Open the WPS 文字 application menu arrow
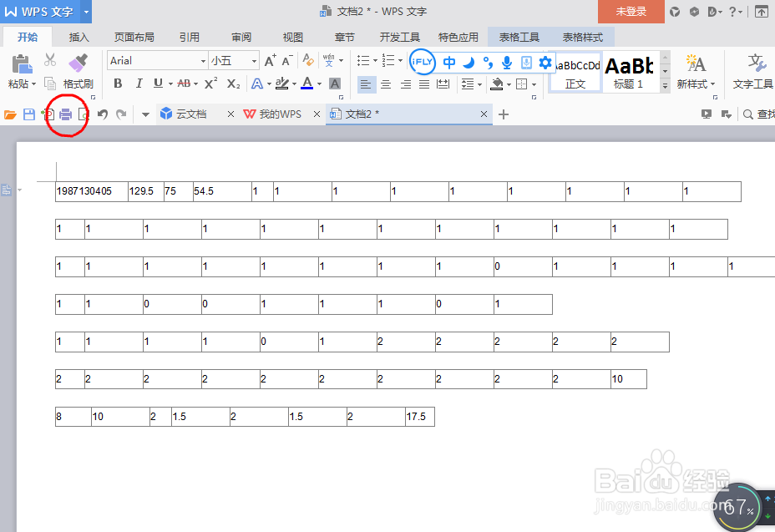The image size is (775, 532). coord(86,12)
